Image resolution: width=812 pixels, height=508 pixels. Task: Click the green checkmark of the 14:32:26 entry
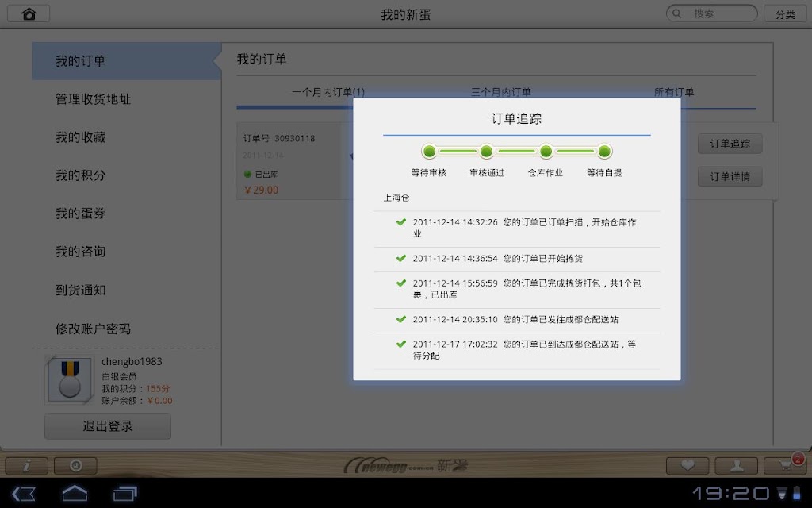(x=400, y=222)
